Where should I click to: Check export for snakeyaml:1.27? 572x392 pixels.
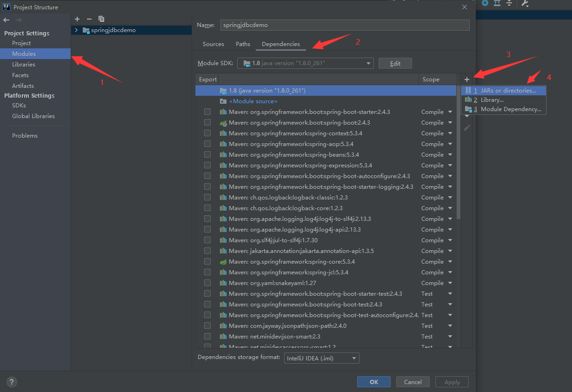click(207, 283)
